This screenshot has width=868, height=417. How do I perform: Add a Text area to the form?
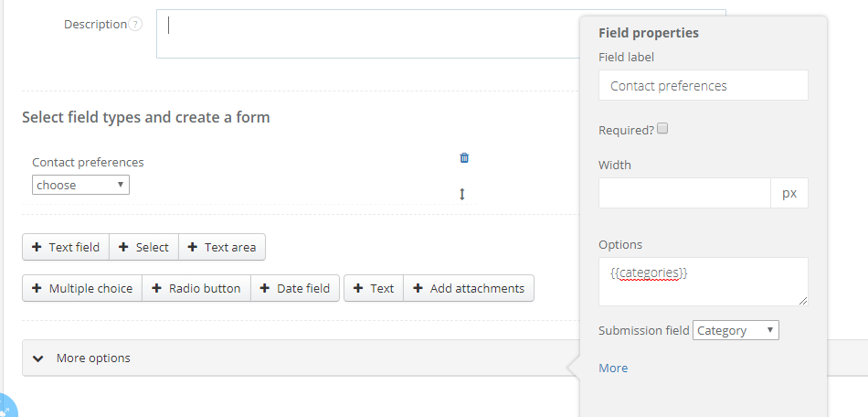pyautogui.click(x=221, y=247)
